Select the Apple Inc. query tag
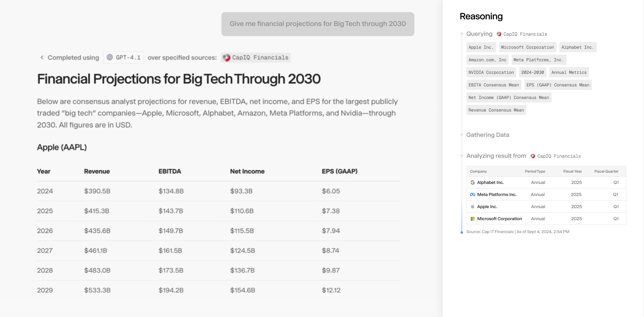The image size is (644, 317). point(481,47)
